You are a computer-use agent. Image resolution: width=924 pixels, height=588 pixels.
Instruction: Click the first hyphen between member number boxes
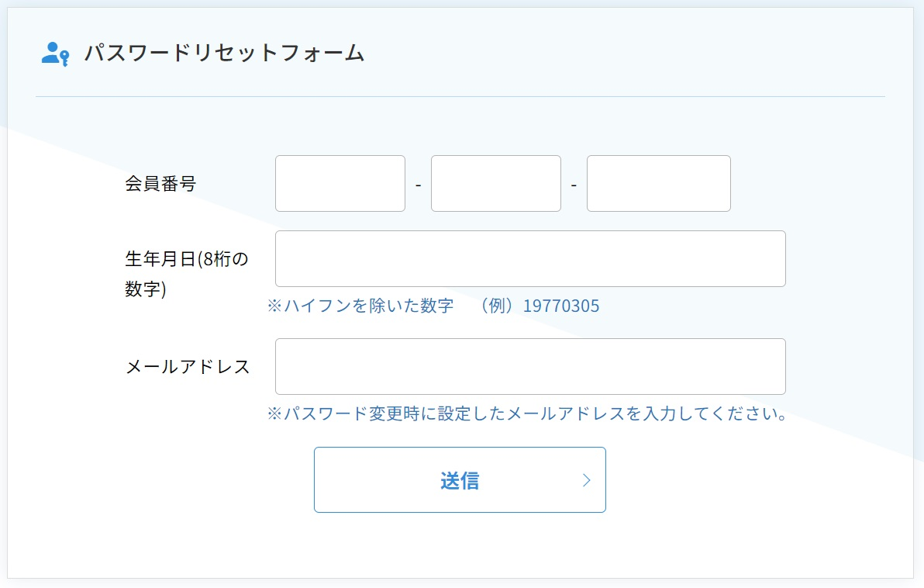pos(419,185)
